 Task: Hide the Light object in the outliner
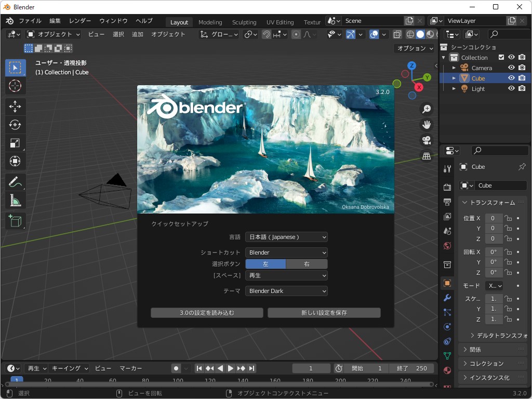coord(511,88)
